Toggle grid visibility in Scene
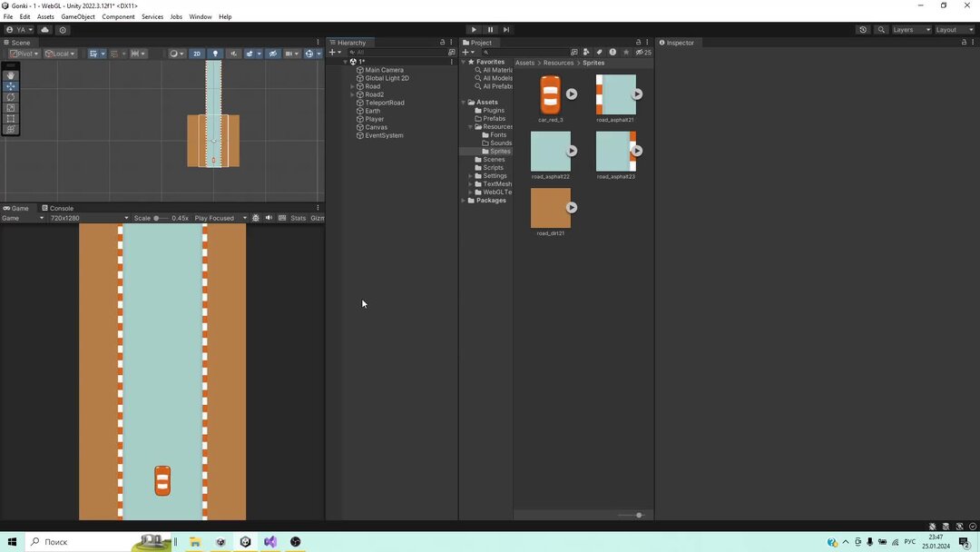Image resolution: width=980 pixels, height=552 pixels. (93, 54)
